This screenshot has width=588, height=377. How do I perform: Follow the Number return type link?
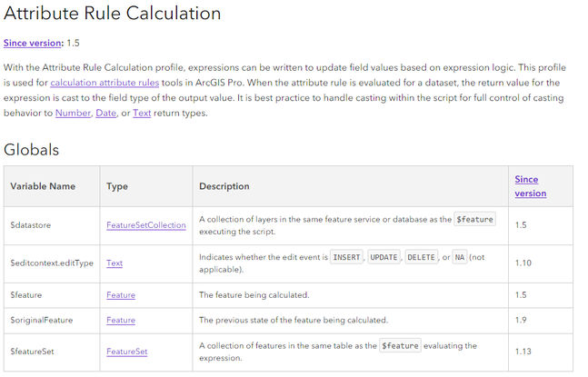73,113
